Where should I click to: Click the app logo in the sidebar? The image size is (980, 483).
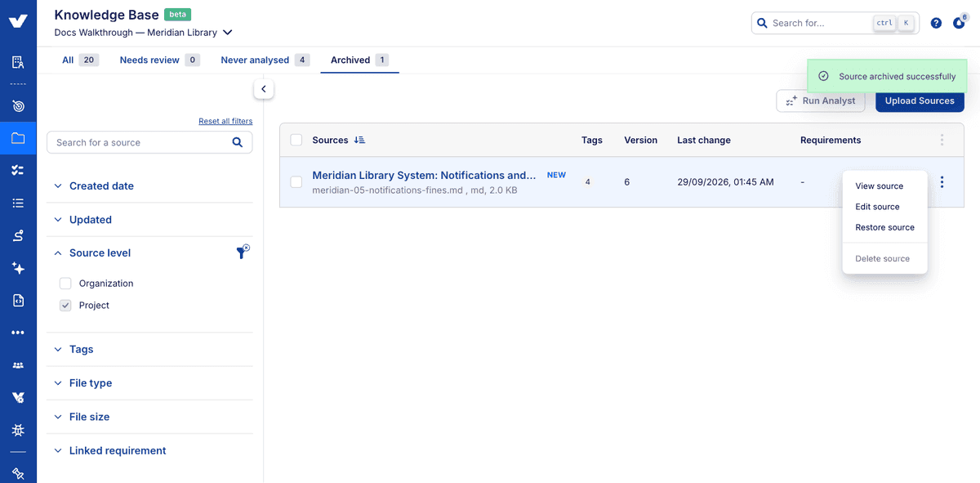point(18,21)
